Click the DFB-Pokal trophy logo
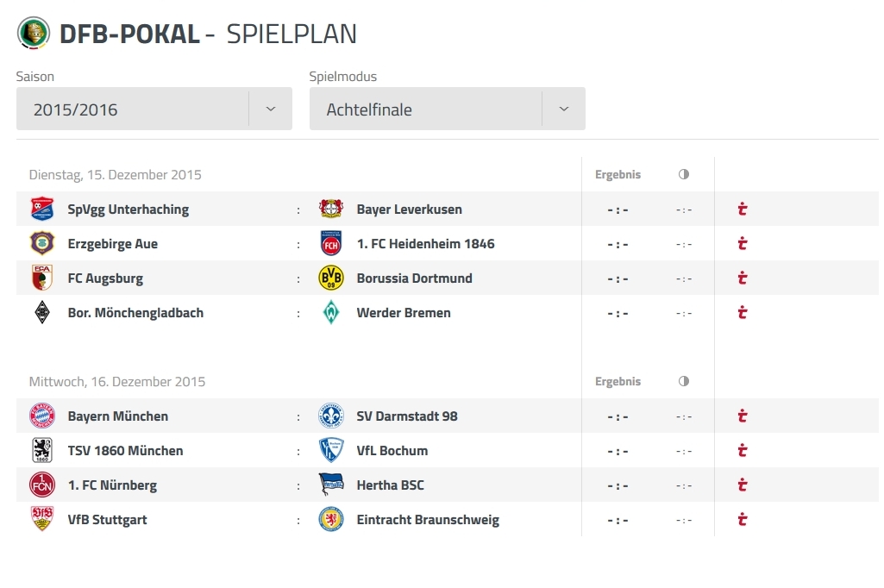The height and width of the screenshot is (588, 884). (34, 33)
